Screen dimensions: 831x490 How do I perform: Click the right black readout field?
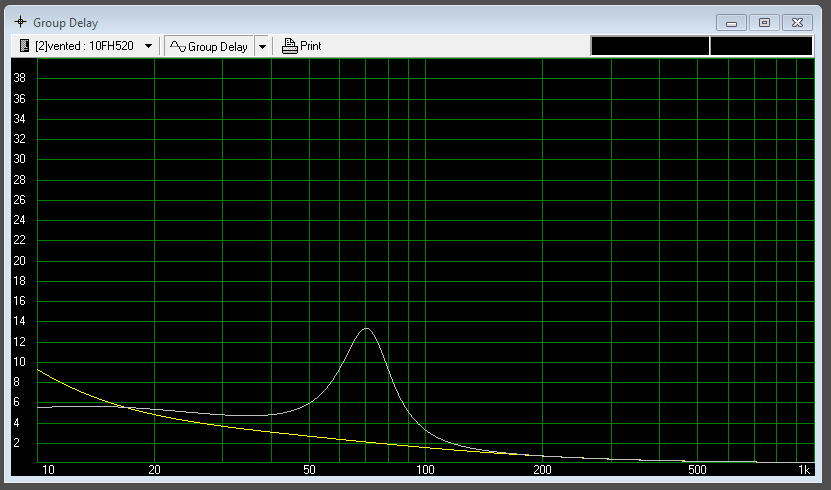[761, 46]
